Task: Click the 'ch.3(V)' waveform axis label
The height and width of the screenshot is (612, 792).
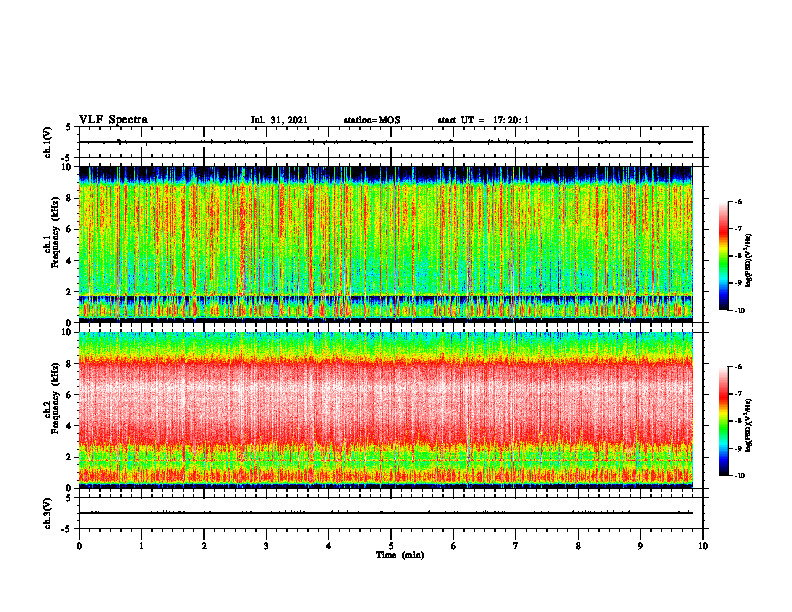Action: (x=47, y=513)
